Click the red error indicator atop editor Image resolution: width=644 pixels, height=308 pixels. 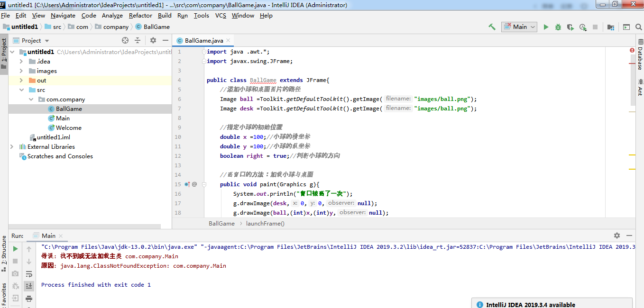(x=632, y=50)
